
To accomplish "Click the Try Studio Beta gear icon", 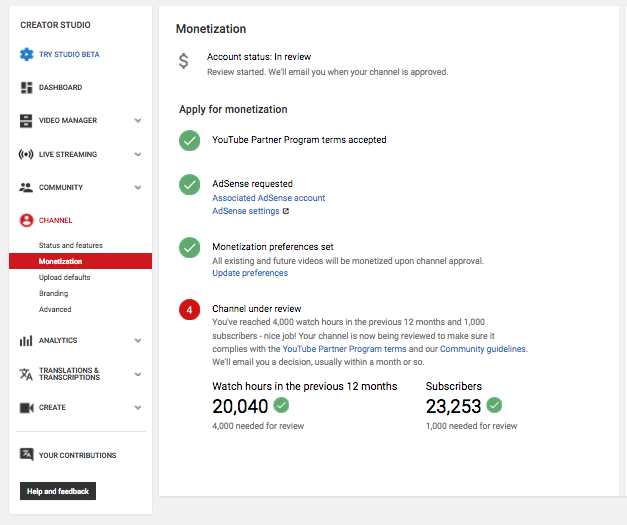I will (26, 54).
